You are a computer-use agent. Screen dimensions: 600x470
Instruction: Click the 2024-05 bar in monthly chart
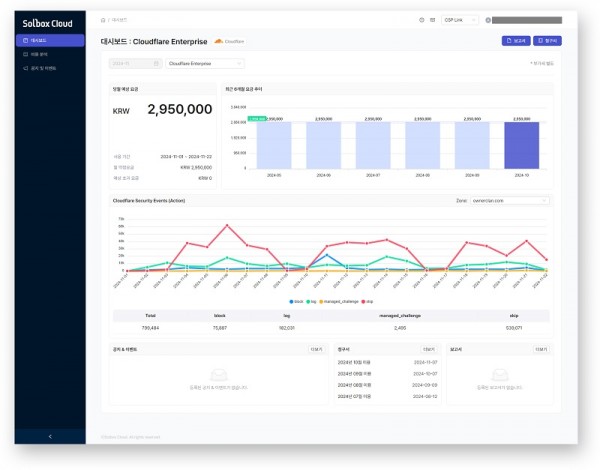click(x=274, y=145)
